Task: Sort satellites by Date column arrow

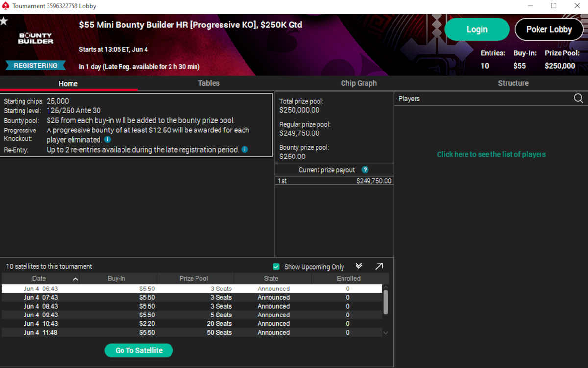Action: coord(75,279)
